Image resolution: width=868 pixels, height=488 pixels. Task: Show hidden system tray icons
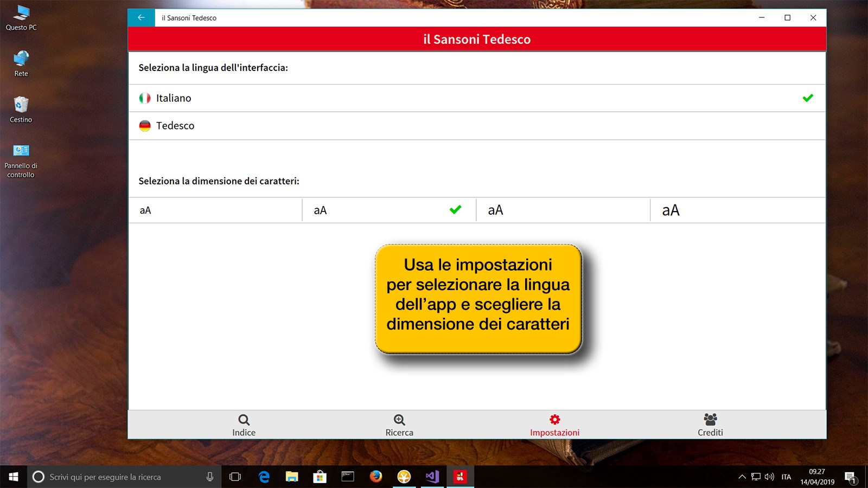click(x=742, y=477)
